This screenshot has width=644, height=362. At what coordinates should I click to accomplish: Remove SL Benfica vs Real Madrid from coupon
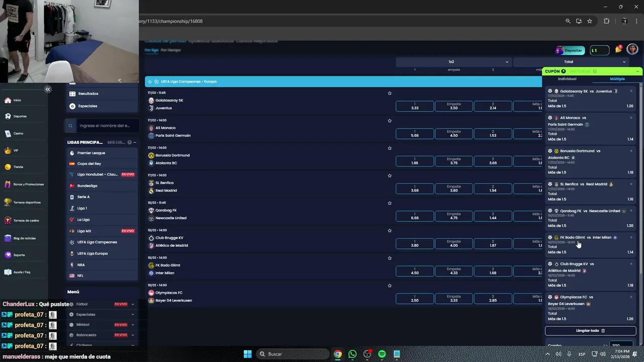click(x=631, y=184)
